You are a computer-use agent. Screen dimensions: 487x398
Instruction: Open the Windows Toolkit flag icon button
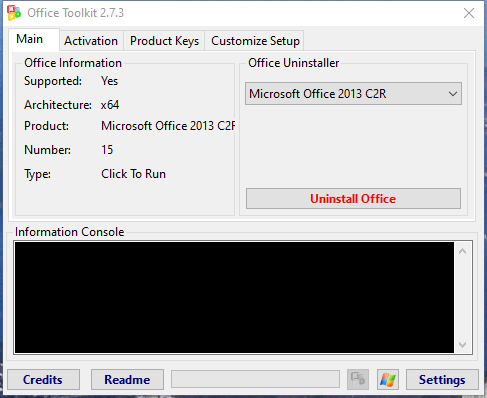(388, 379)
